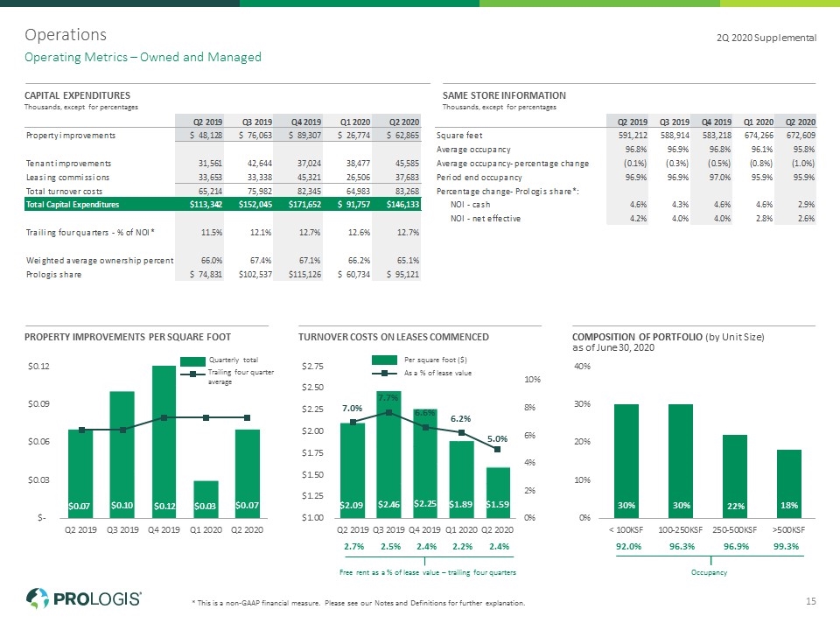Click the 45,585 tenant improvements value

407,164
